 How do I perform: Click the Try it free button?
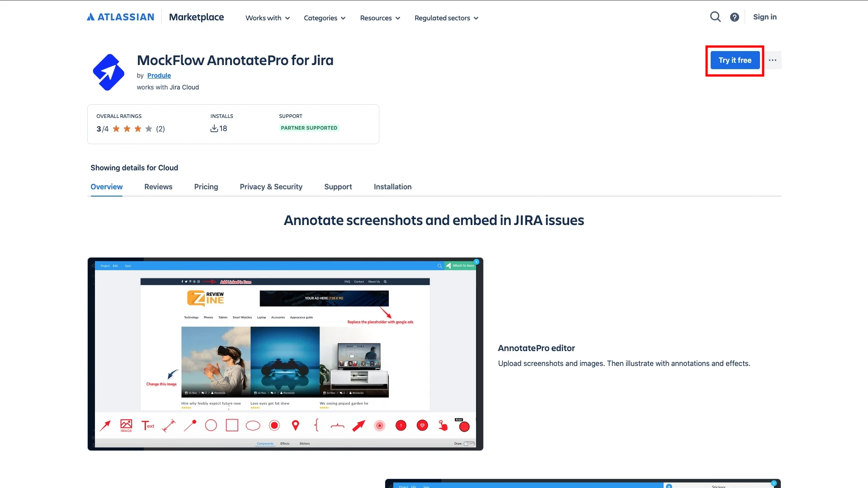[735, 60]
